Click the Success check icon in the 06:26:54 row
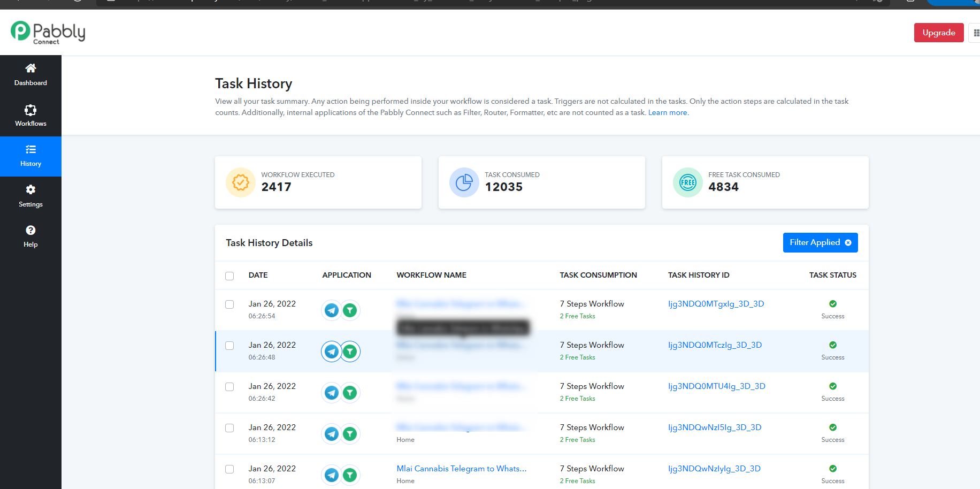 point(833,304)
